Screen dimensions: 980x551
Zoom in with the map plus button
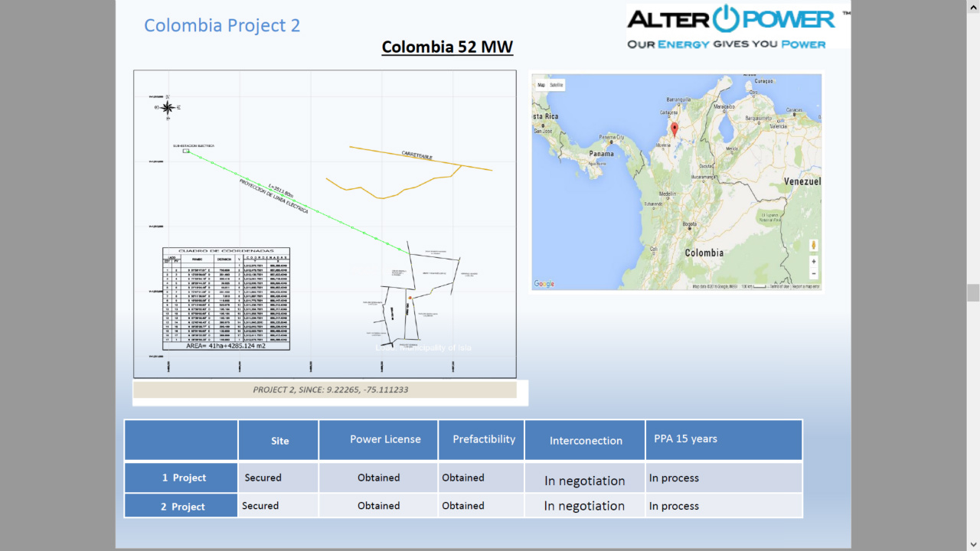point(813,262)
